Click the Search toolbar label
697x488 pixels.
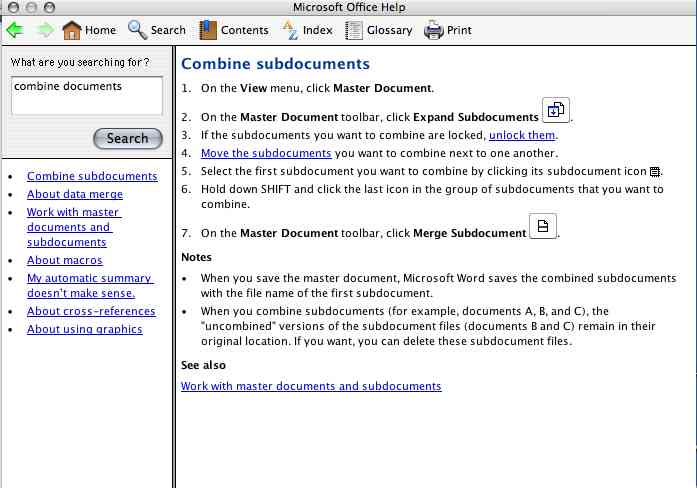coord(168,30)
